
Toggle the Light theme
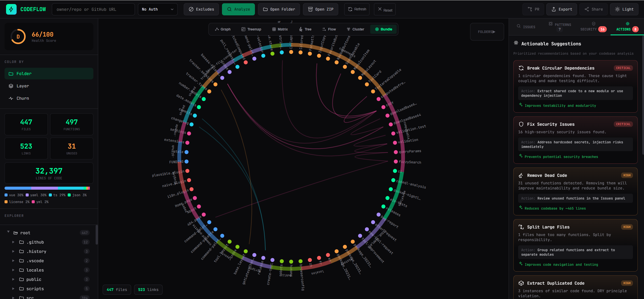(624, 9)
